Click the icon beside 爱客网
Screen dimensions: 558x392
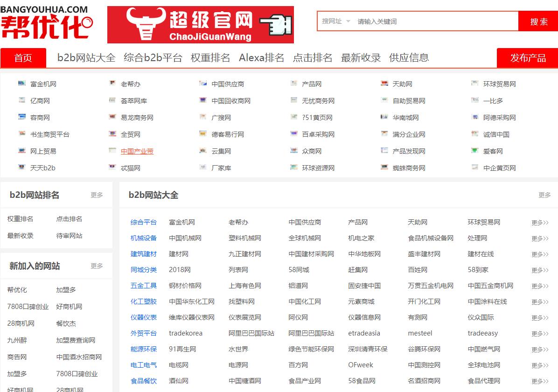tap(475, 150)
